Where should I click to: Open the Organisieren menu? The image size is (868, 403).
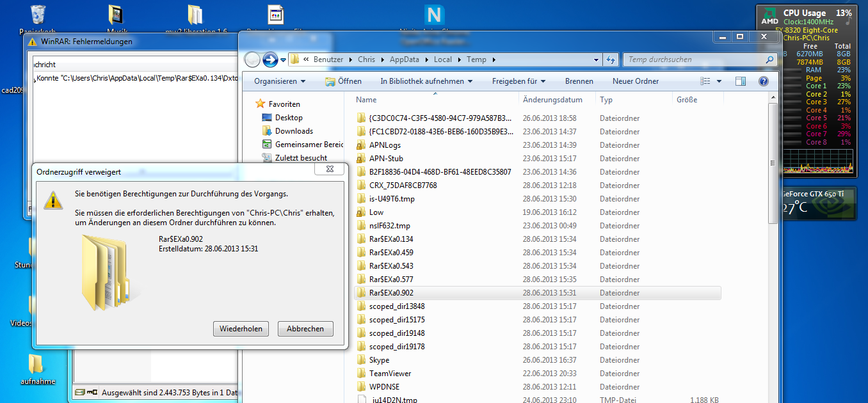click(x=280, y=81)
